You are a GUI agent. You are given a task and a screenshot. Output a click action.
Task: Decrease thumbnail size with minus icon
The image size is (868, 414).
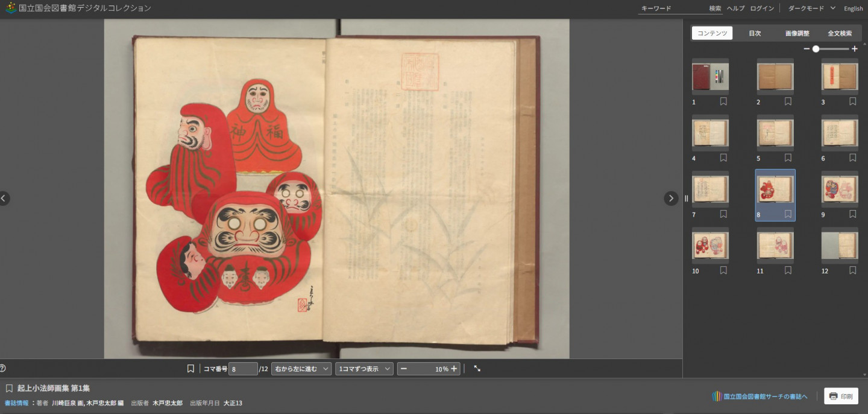[807, 49]
